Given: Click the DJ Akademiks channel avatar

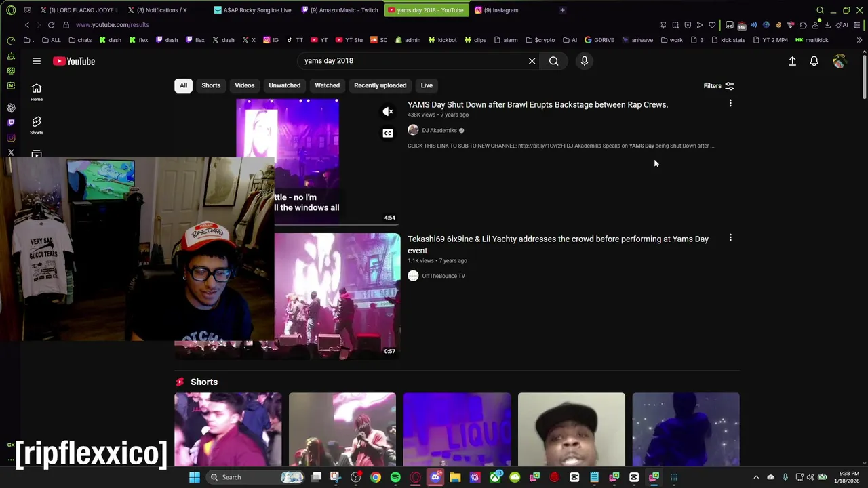Looking at the screenshot, I should click(x=413, y=130).
